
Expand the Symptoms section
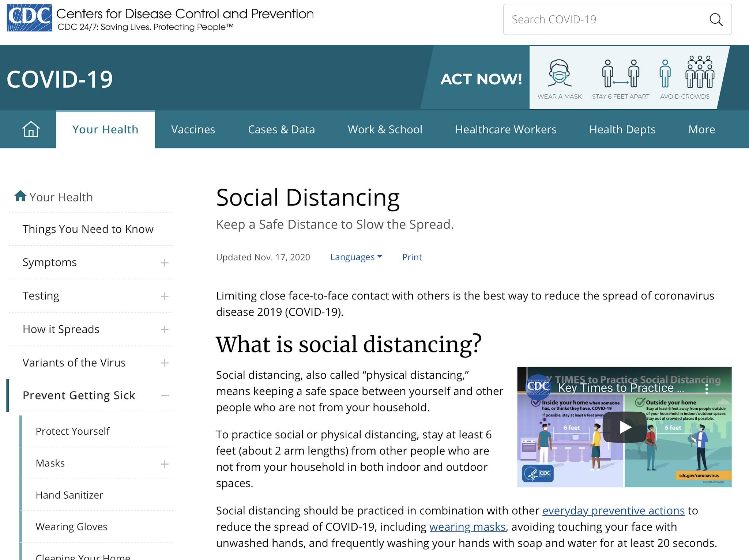coord(165,263)
